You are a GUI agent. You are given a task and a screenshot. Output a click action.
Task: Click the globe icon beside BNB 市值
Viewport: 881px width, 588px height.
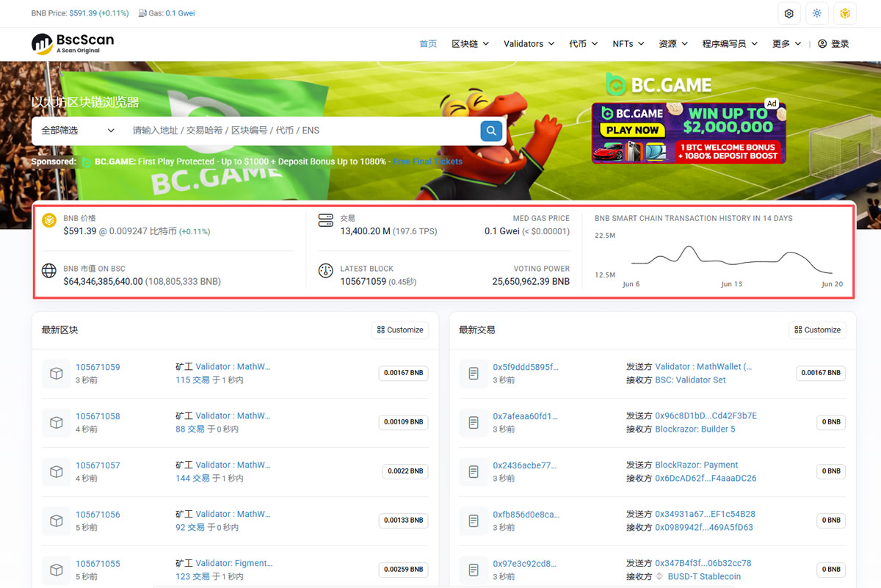click(49, 271)
